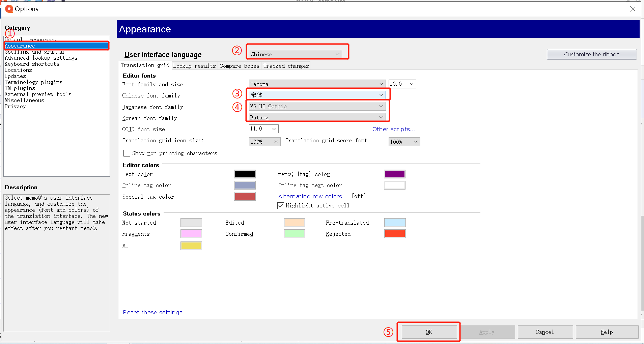Change Rejected status red swatch
The width and height of the screenshot is (644, 344).
[395, 234]
